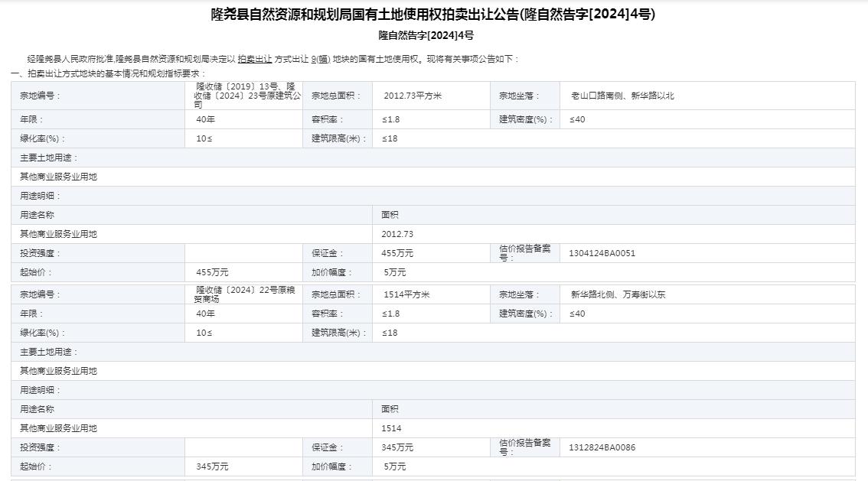Click the 宗地总面积 label in first parcel
This screenshot has height=481, width=868.
pyautogui.click(x=335, y=96)
